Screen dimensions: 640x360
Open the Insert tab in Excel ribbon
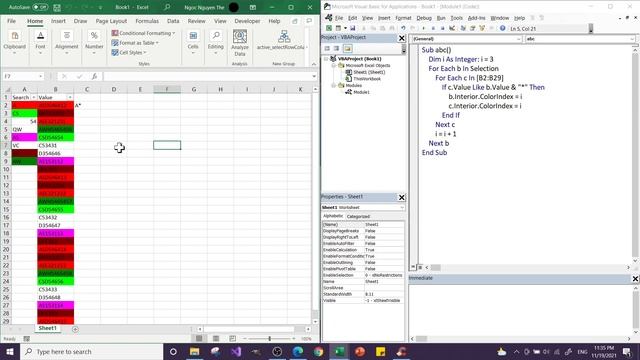(x=58, y=21)
